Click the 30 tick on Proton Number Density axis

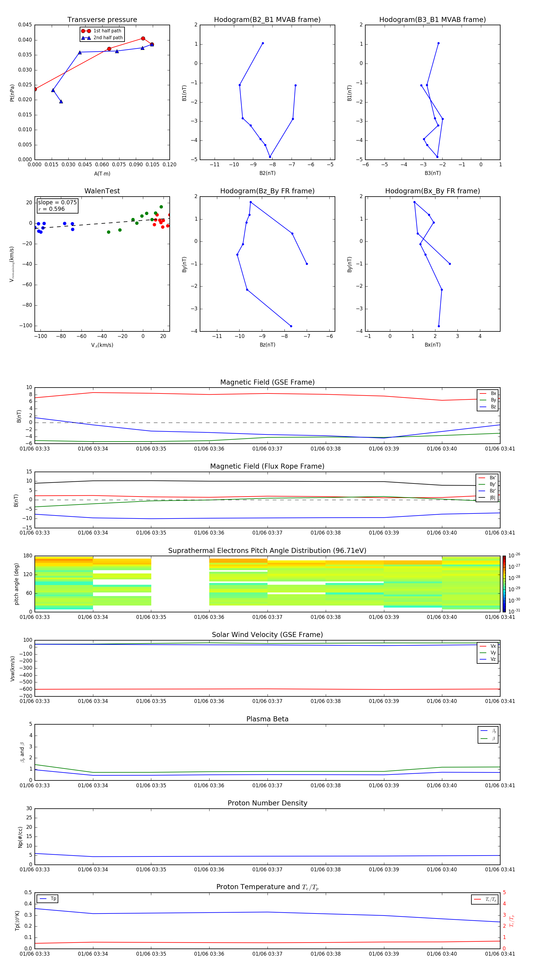29,808
